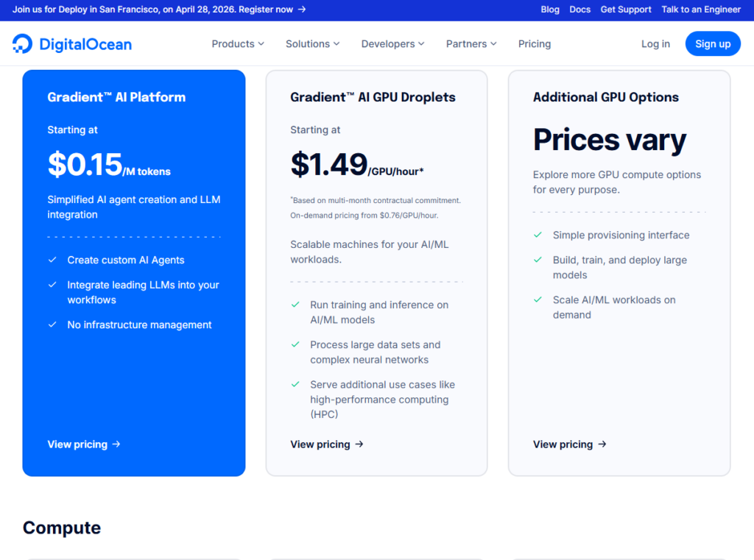Open View pricing on Gradient AI Platform card
This screenshot has width=754, height=560.
tap(77, 444)
